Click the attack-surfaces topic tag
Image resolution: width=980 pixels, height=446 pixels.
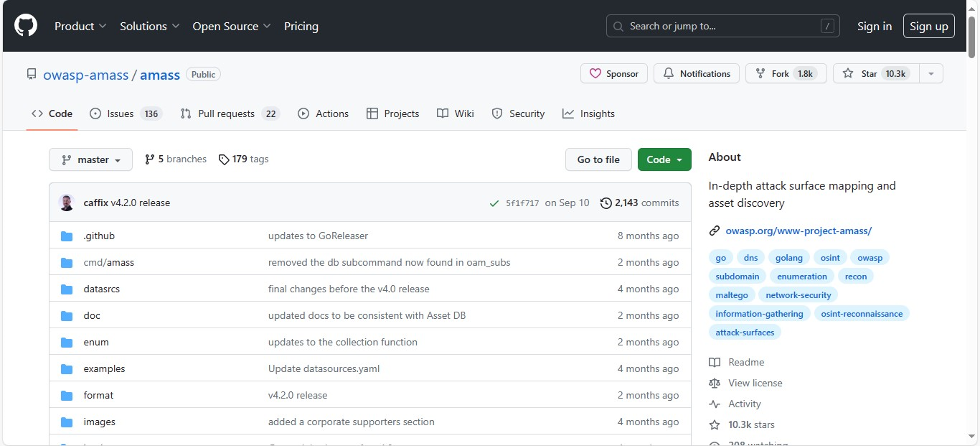tap(745, 333)
